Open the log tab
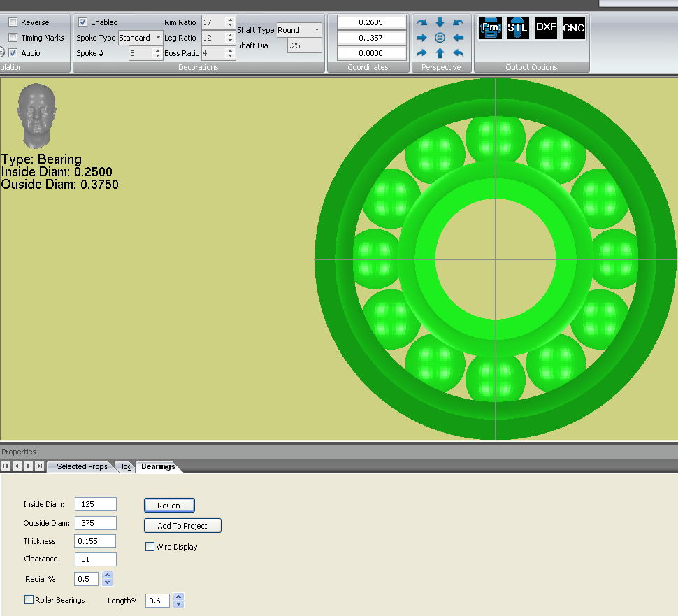This screenshot has width=678, height=616. [x=126, y=466]
